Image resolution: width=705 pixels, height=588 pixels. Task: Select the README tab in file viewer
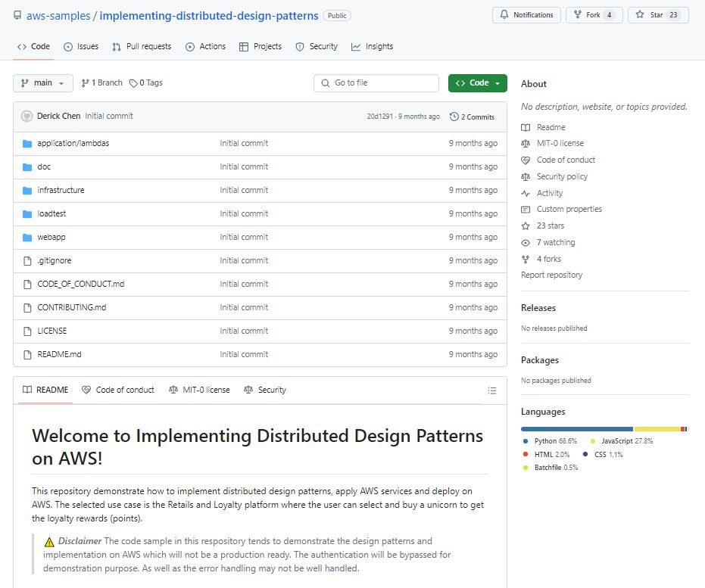pos(45,390)
